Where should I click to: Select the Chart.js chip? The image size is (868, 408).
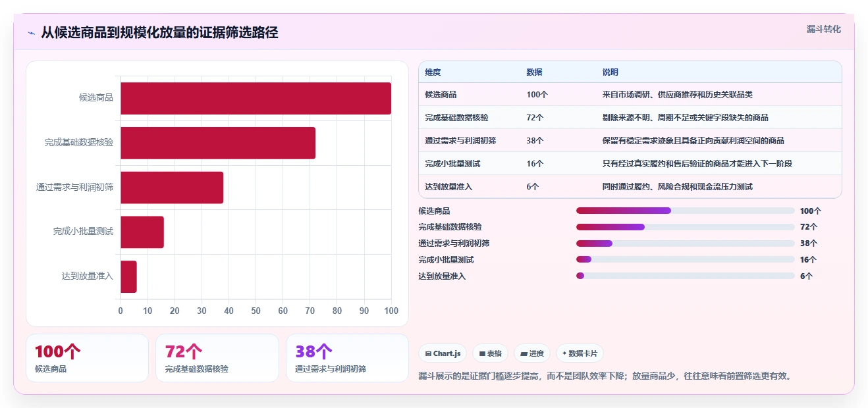tap(443, 353)
